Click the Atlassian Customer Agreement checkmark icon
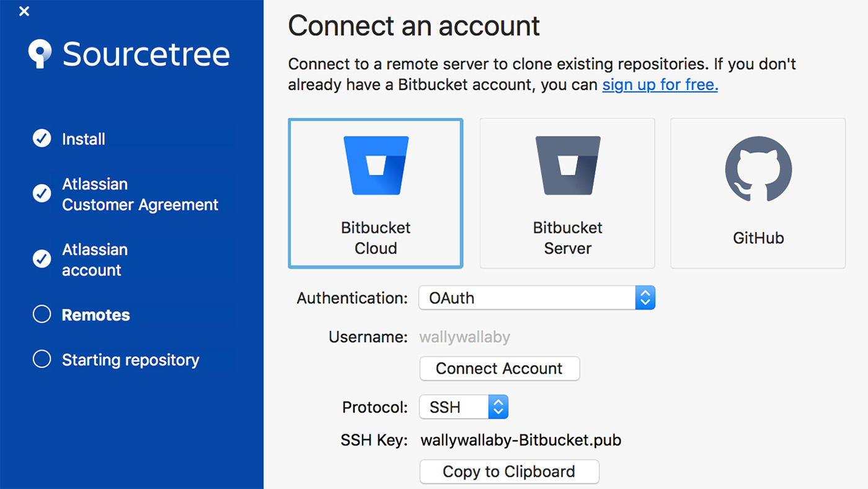868x489 pixels. [42, 194]
